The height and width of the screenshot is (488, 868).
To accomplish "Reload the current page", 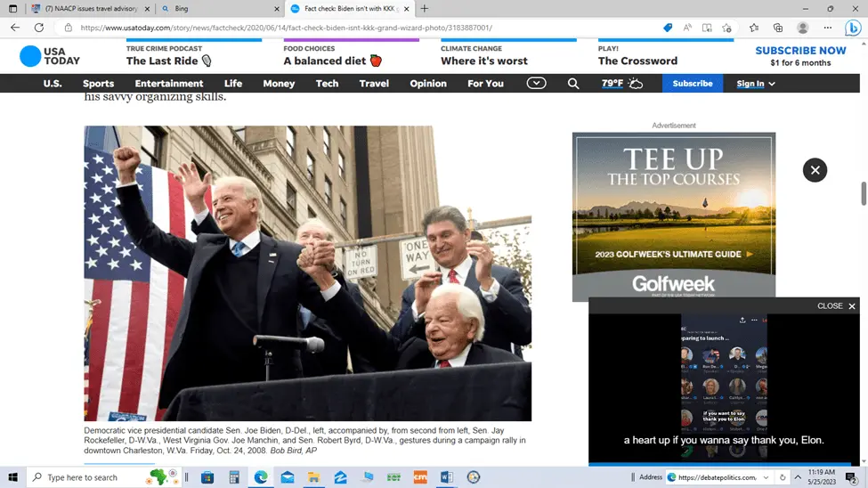I will point(39,28).
